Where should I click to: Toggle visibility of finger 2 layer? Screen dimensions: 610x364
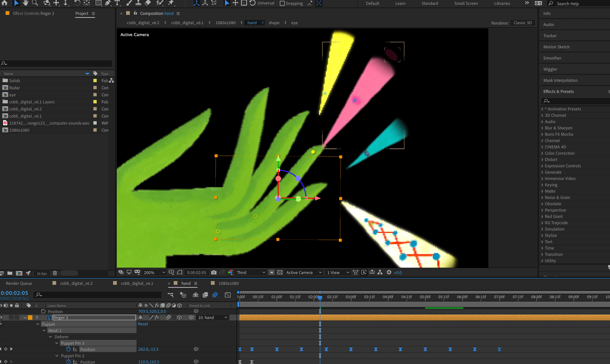[x=1, y=317]
